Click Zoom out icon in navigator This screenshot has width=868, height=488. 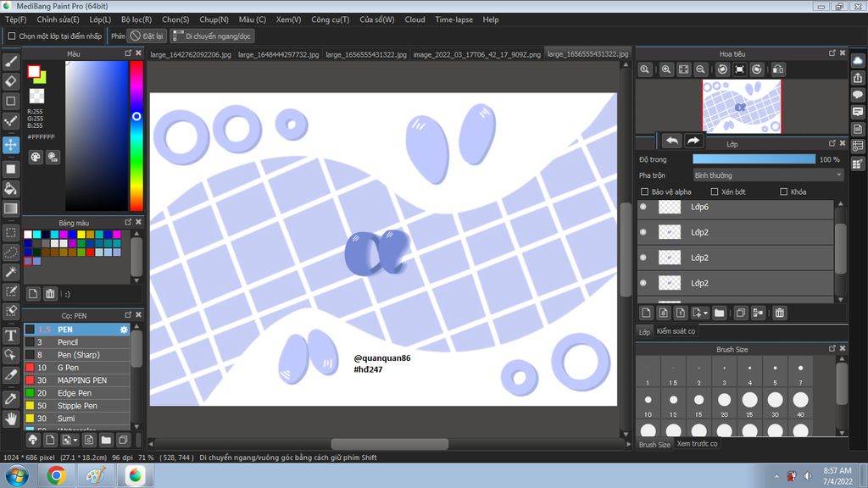click(x=700, y=69)
